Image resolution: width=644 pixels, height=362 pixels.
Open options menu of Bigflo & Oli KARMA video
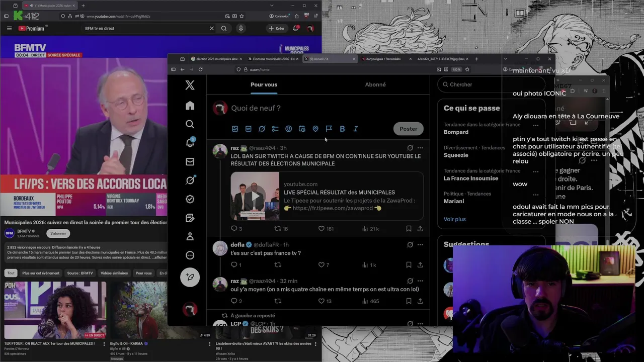(x=210, y=344)
